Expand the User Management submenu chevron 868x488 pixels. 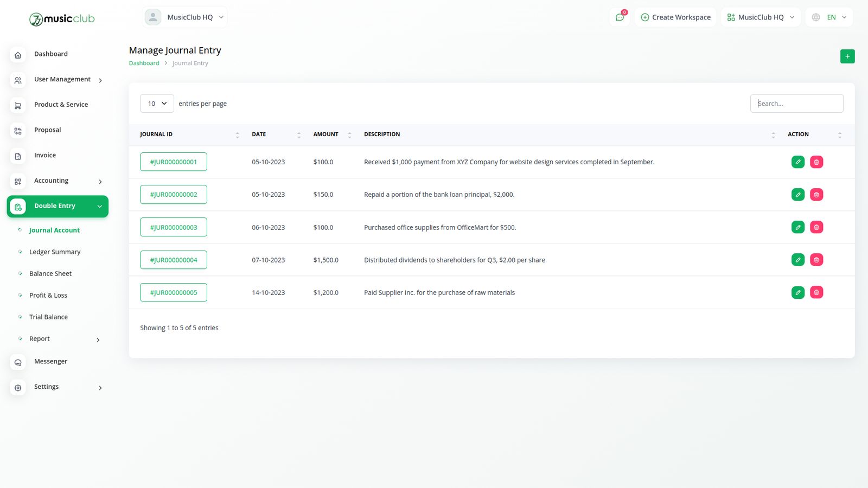coord(100,80)
